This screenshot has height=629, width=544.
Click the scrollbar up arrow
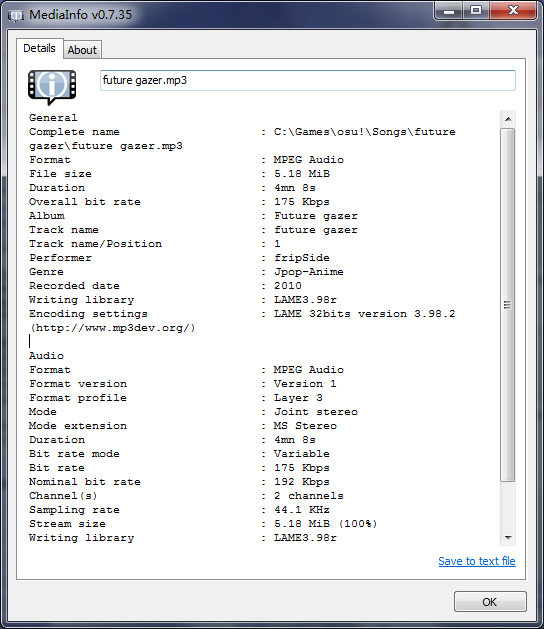click(508, 119)
